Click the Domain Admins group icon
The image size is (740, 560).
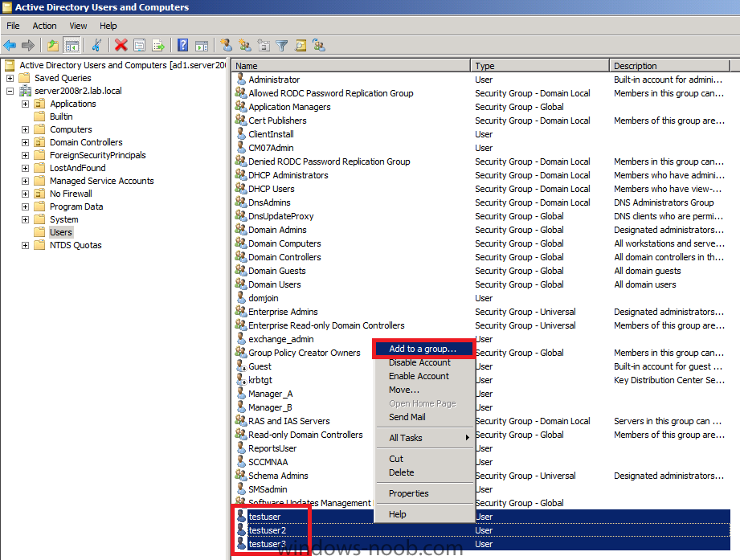click(x=241, y=229)
